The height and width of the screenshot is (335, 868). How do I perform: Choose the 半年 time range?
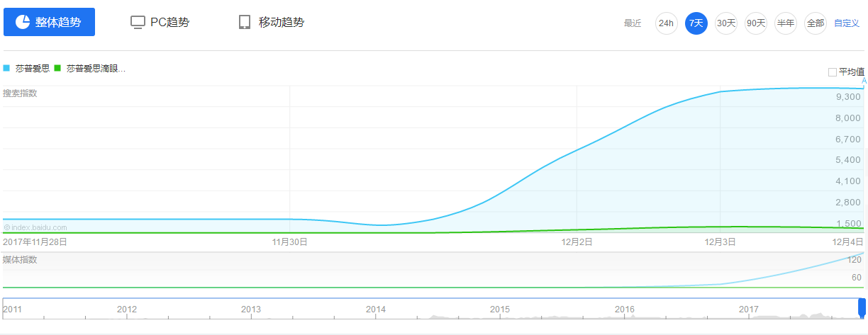tap(786, 23)
